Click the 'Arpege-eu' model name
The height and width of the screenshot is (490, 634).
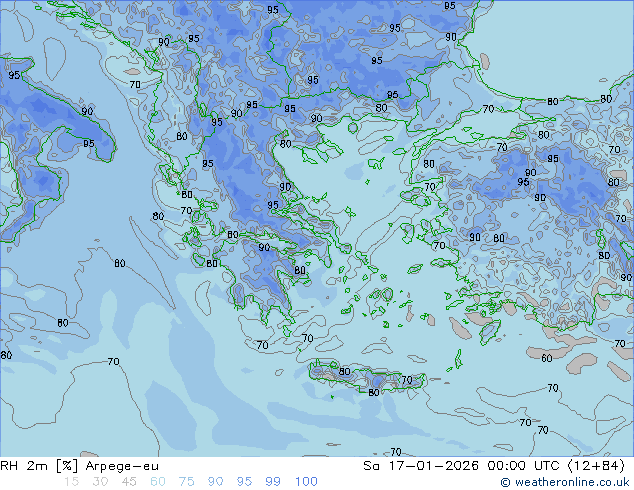(122, 467)
